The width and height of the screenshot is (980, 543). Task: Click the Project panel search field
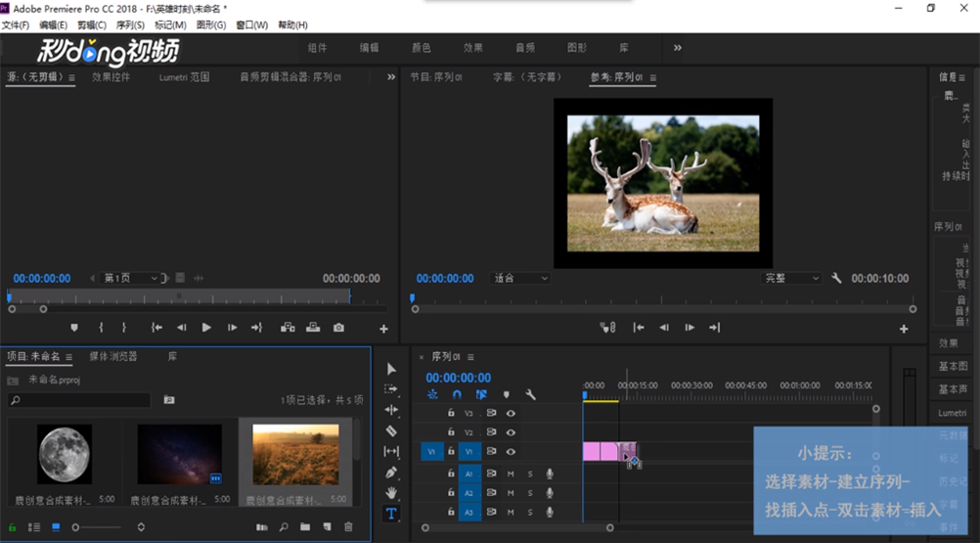tap(79, 400)
